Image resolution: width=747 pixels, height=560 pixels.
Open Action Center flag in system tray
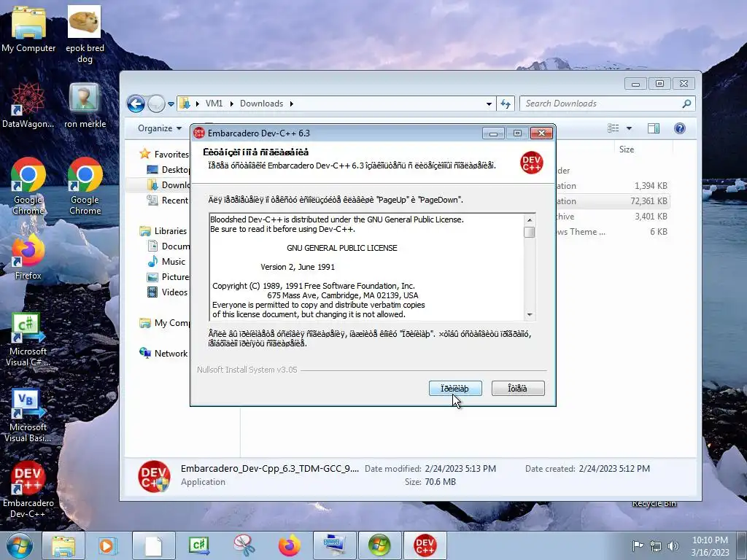pos(638,545)
